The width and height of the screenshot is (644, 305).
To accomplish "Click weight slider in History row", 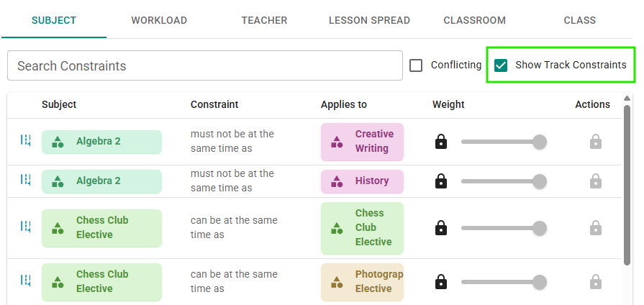I will (503, 181).
